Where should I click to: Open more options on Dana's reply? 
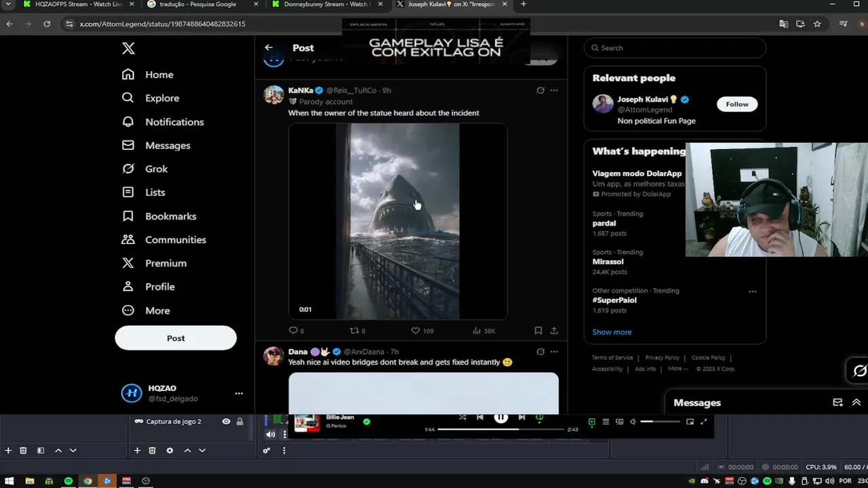click(x=554, y=352)
